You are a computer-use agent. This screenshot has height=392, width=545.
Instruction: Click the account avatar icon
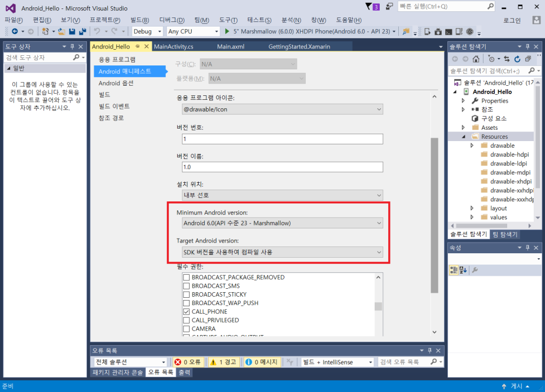click(537, 20)
